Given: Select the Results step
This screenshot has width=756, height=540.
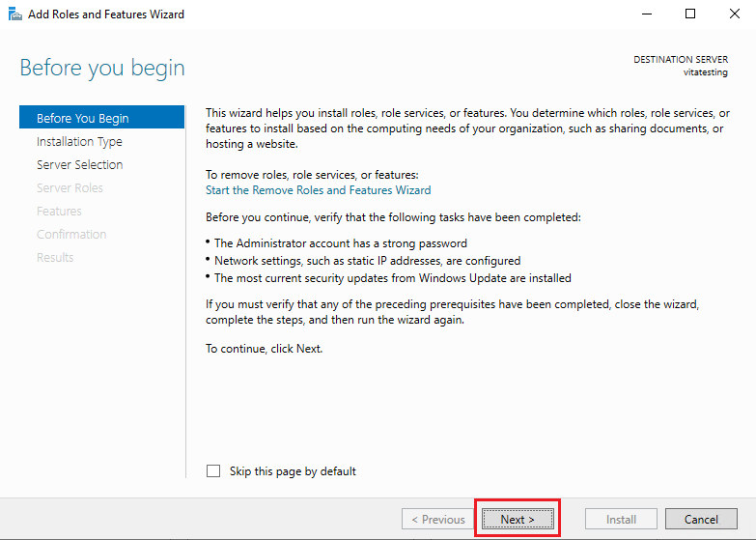Looking at the screenshot, I should click(x=55, y=257).
